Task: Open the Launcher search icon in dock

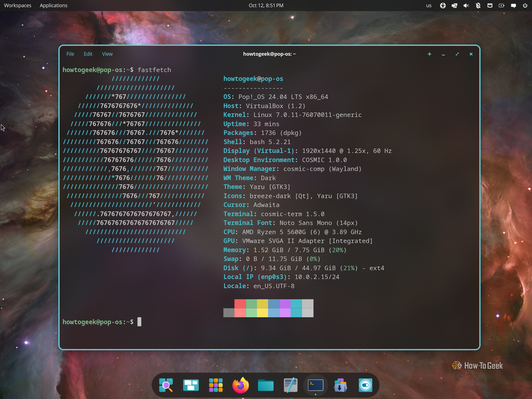Action: point(166,385)
